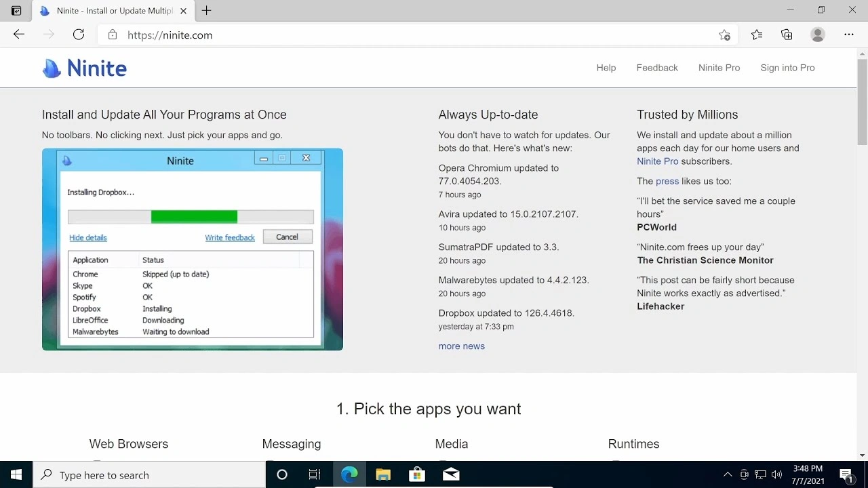Reload the Ninite page

tap(79, 35)
